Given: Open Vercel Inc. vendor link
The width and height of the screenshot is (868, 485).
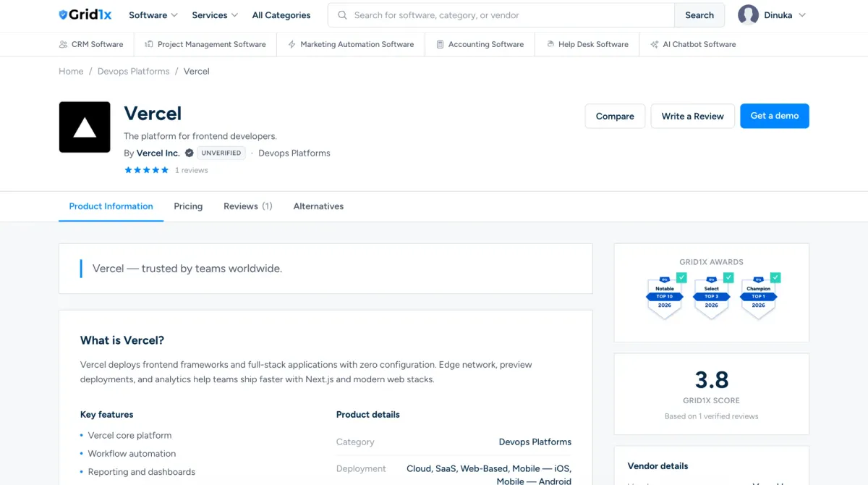Looking at the screenshot, I should tap(158, 153).
